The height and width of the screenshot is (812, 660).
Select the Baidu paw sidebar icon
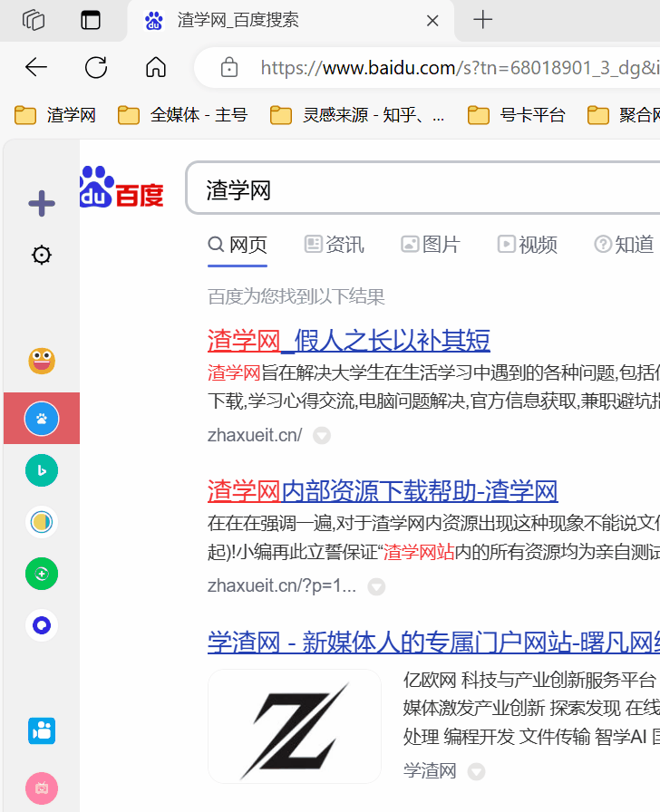point(42,418)
